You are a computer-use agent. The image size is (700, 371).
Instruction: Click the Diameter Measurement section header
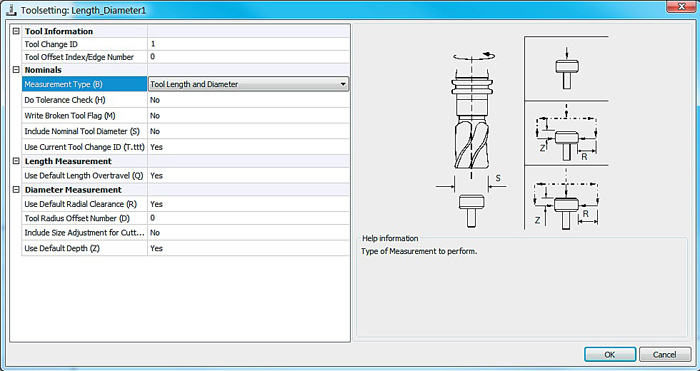tap(73, 190)
